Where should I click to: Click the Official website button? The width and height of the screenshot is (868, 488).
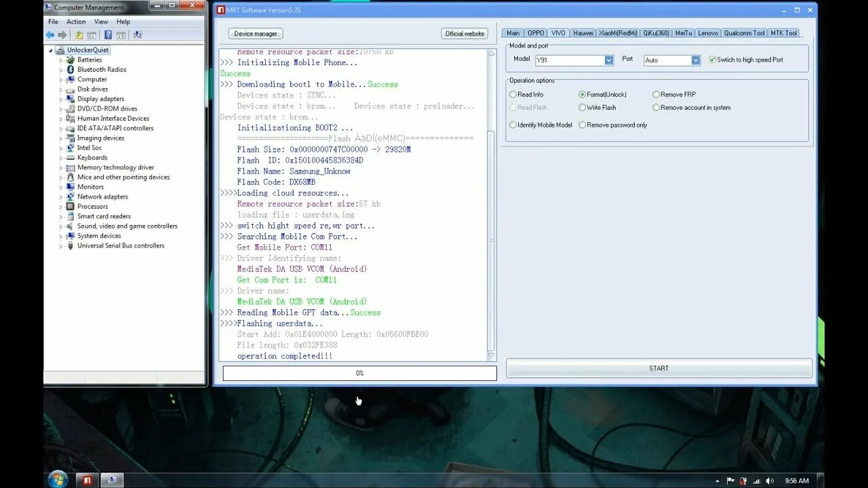[x=465, y=33]
